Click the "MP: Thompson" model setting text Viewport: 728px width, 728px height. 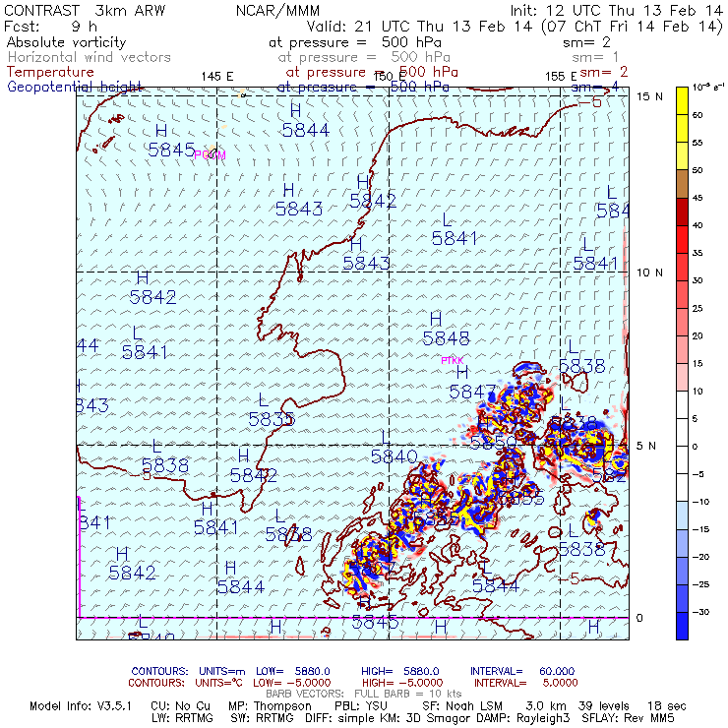click(270, 706)
